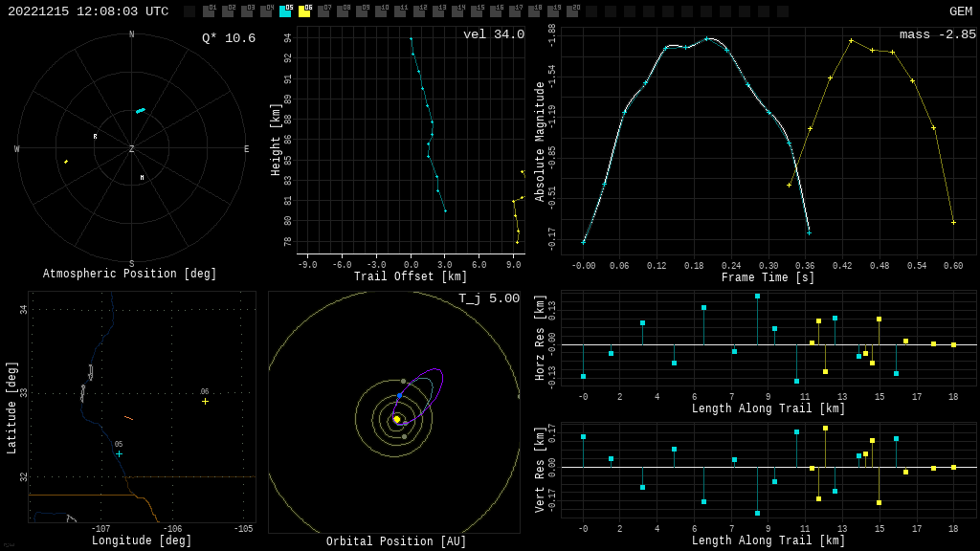Click the M marker in atmospheric plot
Screen dimensions: 980x551
click(x=142, y=177)
